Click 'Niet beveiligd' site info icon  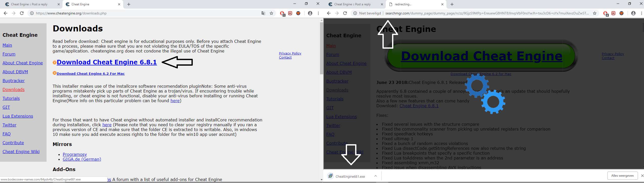pos(355,13)
